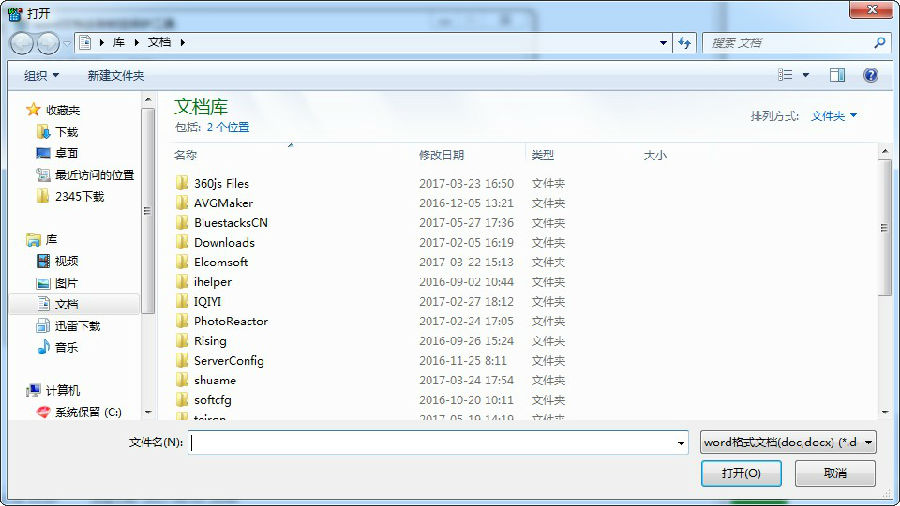Select the shuame folder name
Screen dimensions: 900x506
[x=215, y=380]
